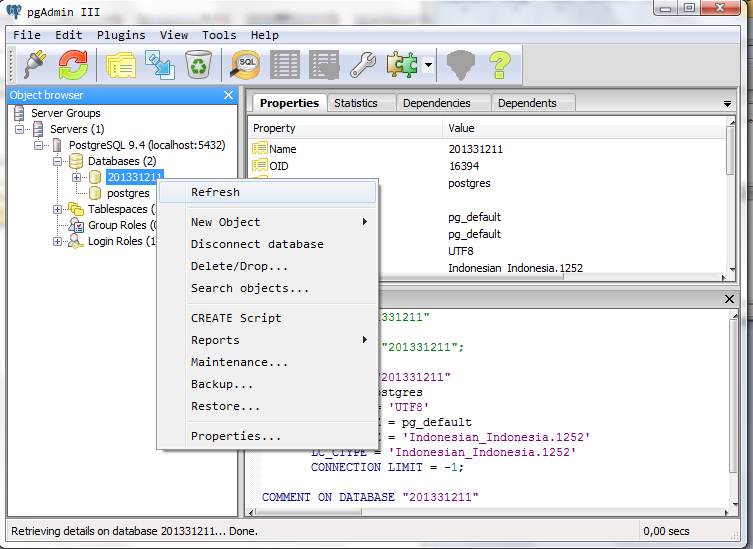
Task: Open Properties... from context menu
Action: [267, 436]
